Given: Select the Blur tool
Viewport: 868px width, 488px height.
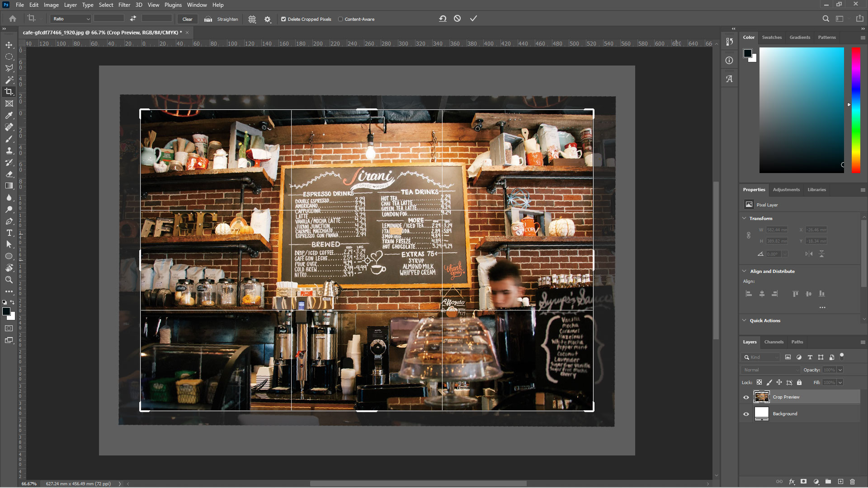Looking at the screenshot, I should click(x=9, y=197).
